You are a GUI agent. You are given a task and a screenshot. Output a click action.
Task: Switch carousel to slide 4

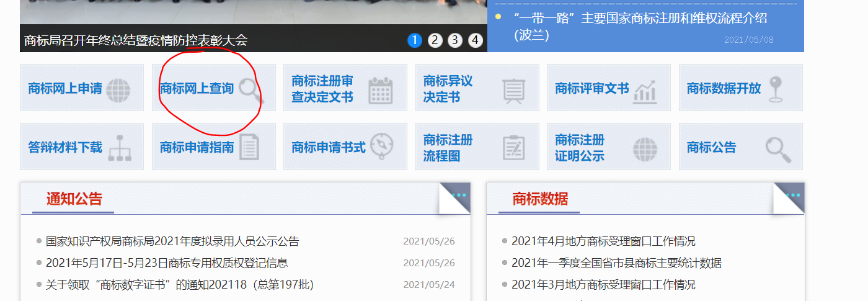476,40
